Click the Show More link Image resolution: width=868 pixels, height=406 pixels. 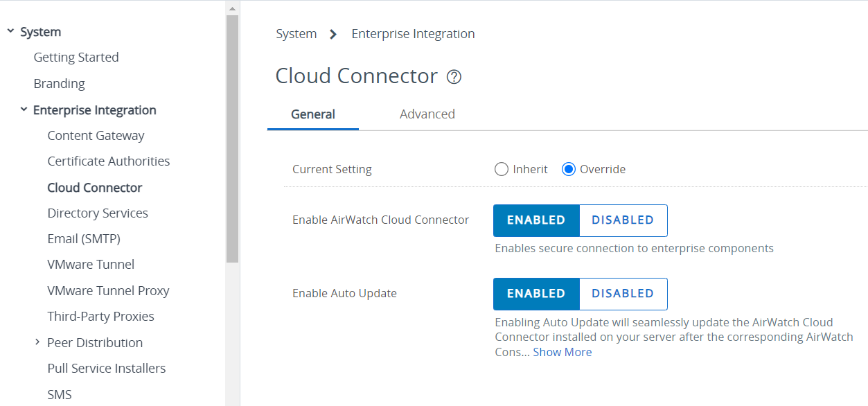563,352
